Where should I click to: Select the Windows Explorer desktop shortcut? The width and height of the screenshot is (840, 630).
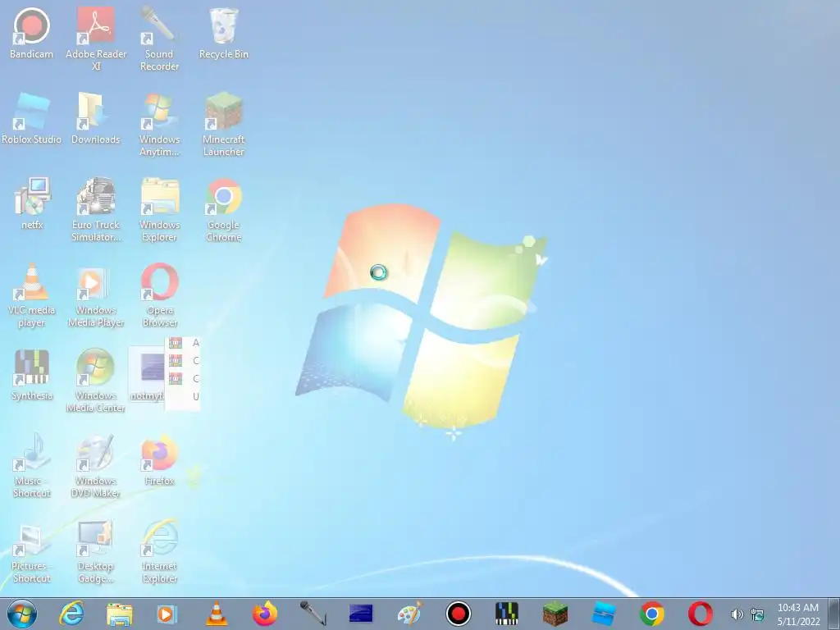(159, 209)
